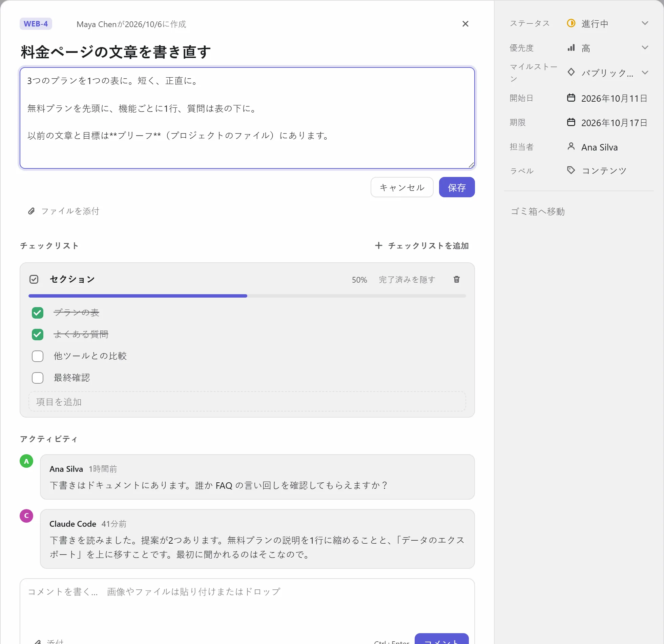Image resolution: width=664 pixels, height=644 pixels.
Task: Click the WEB-4 task ID badge
Action: [36, 24]
